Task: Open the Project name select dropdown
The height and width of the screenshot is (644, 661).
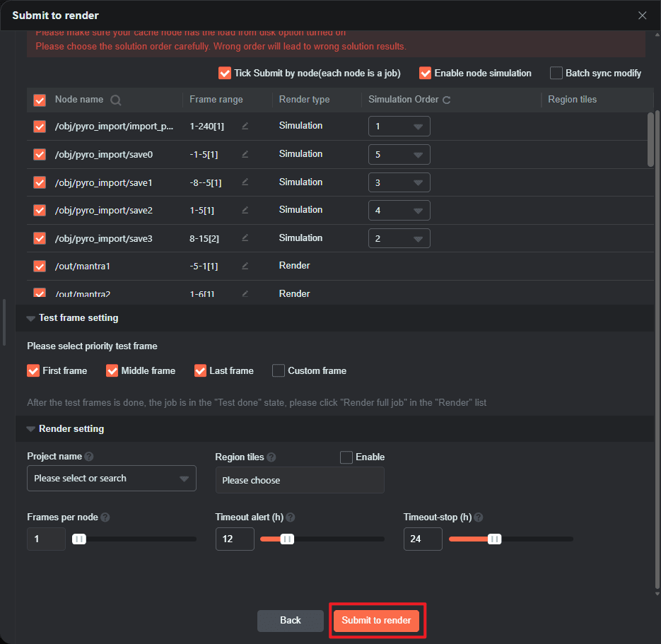Action: (x=111, y=479)
